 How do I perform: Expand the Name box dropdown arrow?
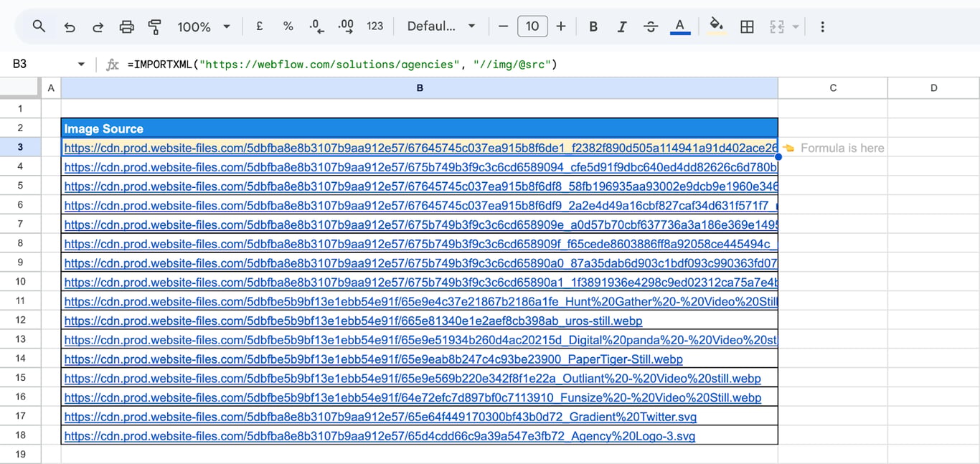pos(81,65)
